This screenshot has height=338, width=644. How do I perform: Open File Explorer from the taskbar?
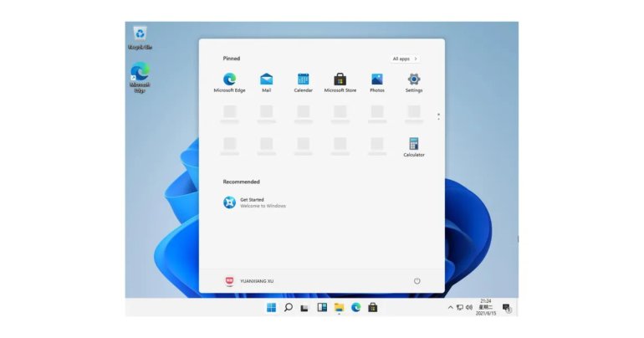339,308
